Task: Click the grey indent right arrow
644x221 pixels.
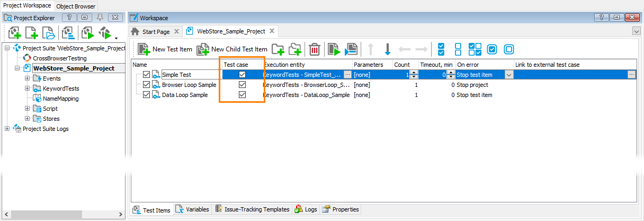Action: click(422, 49)
